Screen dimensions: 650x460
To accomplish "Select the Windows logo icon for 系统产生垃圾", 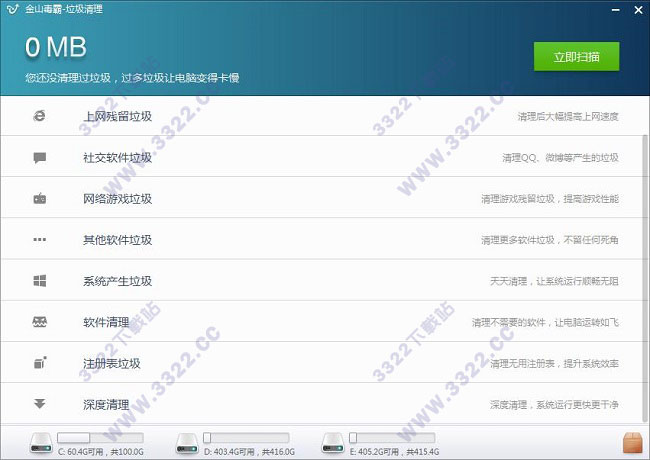I will point(39,281).
